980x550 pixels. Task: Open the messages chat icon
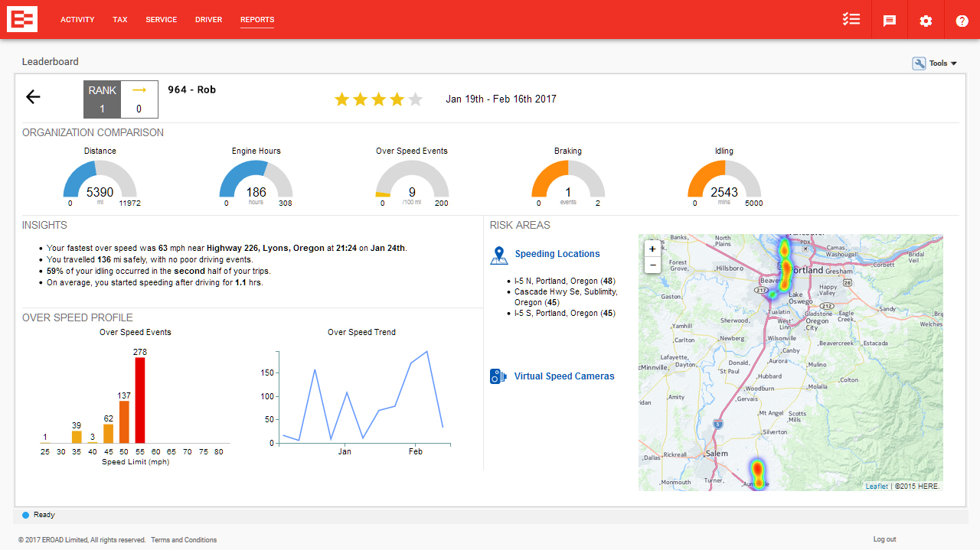[889, 21]
